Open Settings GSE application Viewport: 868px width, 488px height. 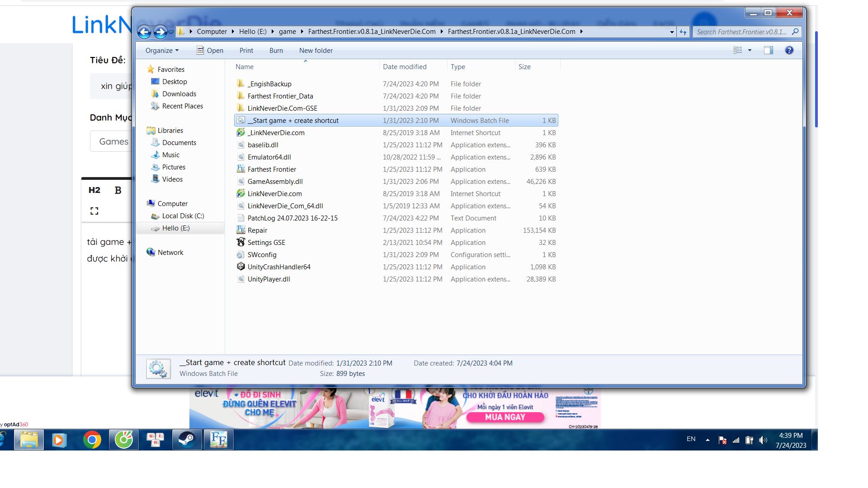[x=266, y=242]
